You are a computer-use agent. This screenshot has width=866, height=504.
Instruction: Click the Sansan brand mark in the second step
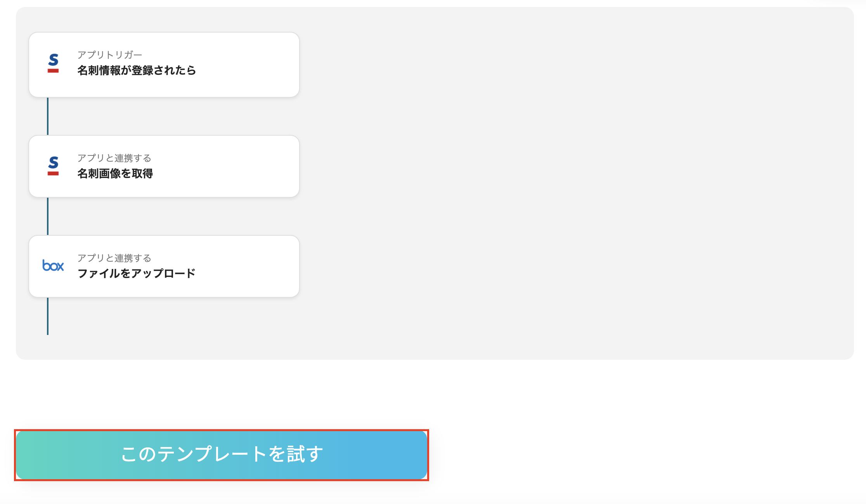coord(53,166)
